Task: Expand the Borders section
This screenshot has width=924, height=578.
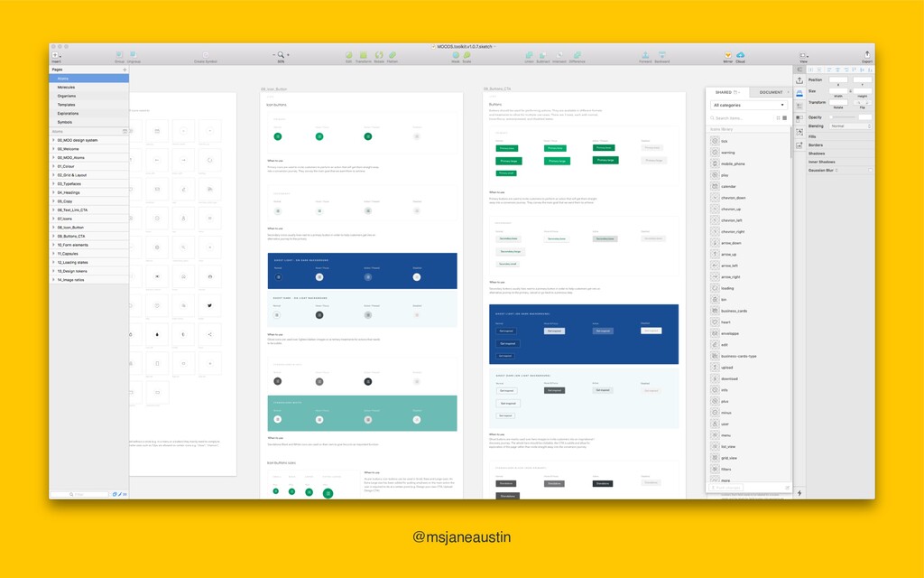Action: pos(816,145)
